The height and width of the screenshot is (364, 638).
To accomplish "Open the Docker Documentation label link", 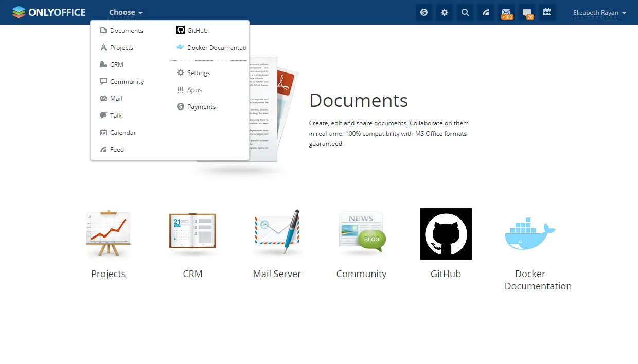I will 538,280.
